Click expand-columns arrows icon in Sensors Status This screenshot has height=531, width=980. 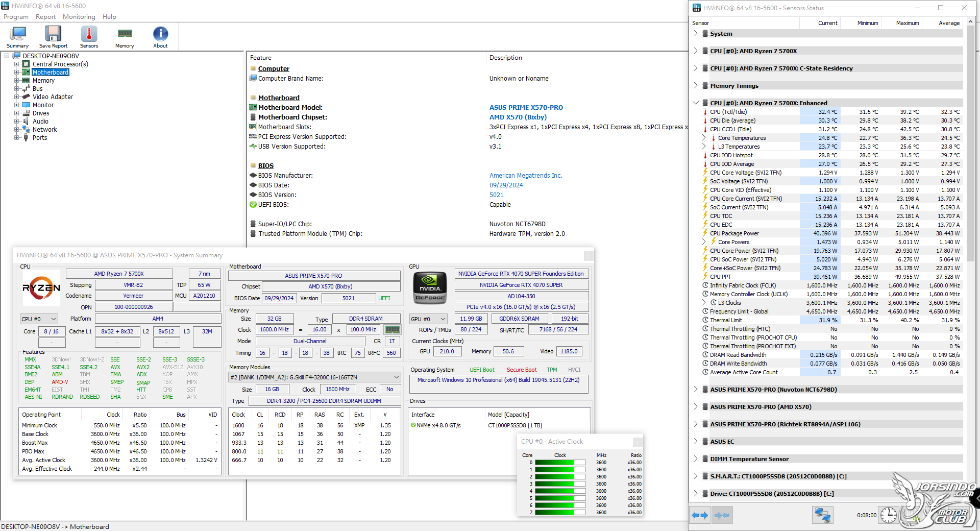pos(700,515)
